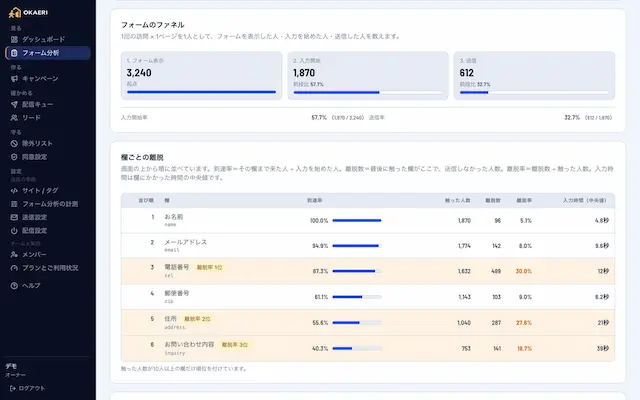Screen dimensions: 640x400
Task: Click the 100.0% reach bar for お名前
Action: pyautogui.click(x=357, y=220)
